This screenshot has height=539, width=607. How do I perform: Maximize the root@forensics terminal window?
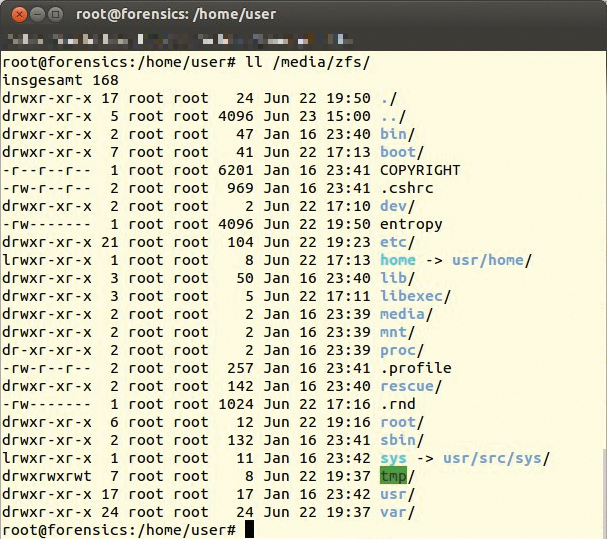pyautogui.click(x=55, y=15)
